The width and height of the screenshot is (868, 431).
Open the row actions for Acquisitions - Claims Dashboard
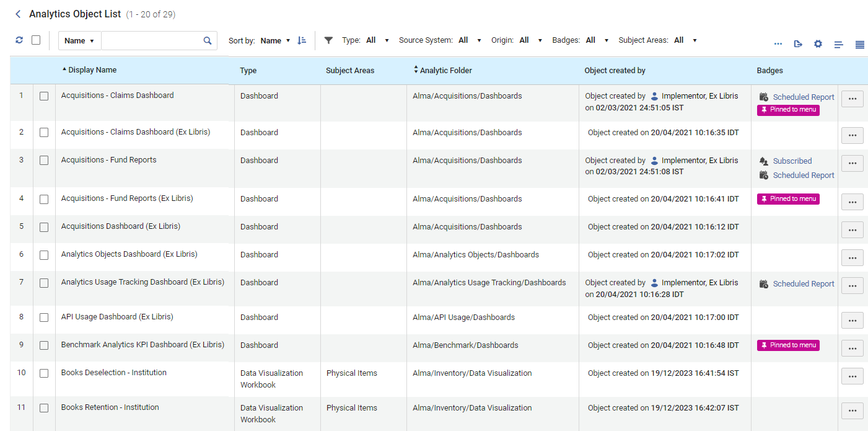pos(853,99)
